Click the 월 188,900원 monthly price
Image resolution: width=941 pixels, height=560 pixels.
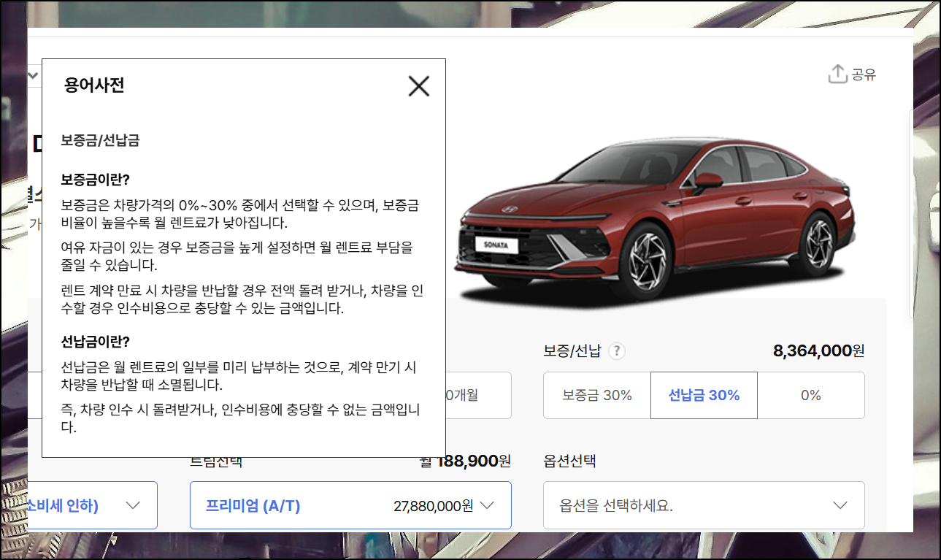point(465,461)
